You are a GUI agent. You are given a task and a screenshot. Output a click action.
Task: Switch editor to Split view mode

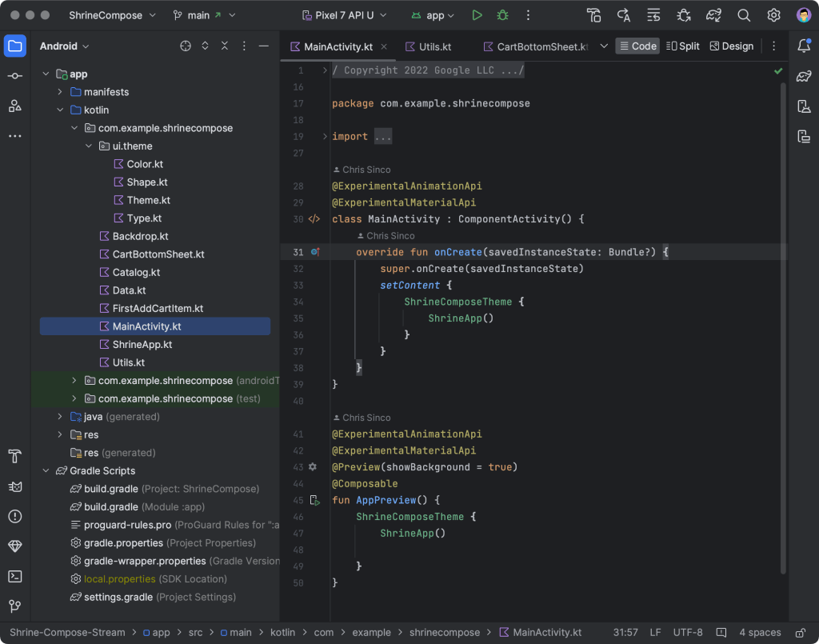[x=682, y=46]
